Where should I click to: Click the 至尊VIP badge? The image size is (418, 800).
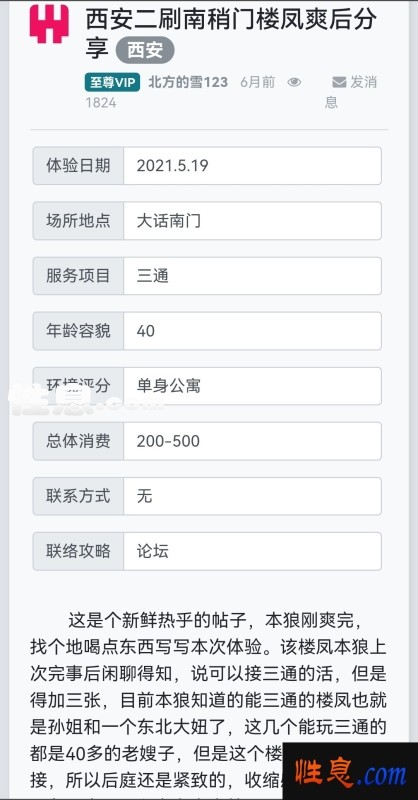click(112, 82)
